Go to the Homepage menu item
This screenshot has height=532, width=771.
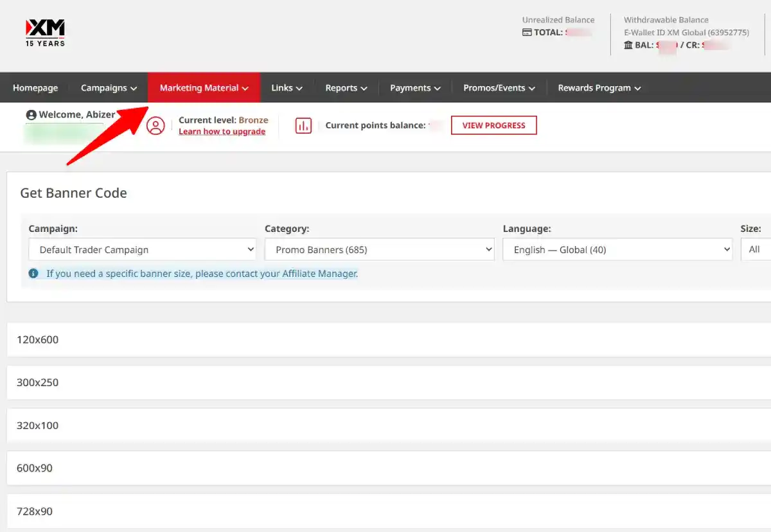(x=35, y=88)
